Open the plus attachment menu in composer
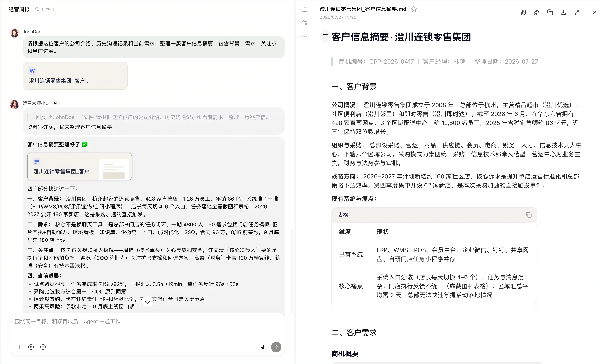This screenshot has height=364, width=600. (x=19, y=347)
